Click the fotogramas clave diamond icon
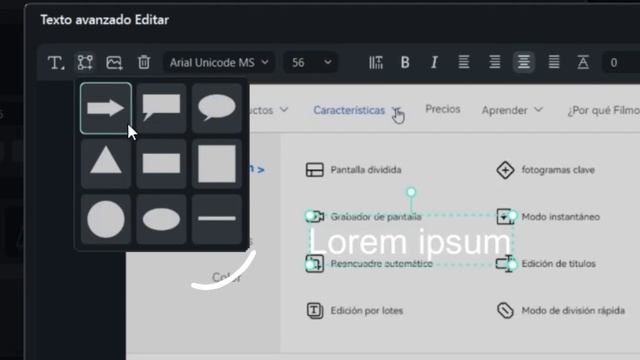The height and width of the screenshot is (360, 640). pyautogui.click(x=505, y=170)
